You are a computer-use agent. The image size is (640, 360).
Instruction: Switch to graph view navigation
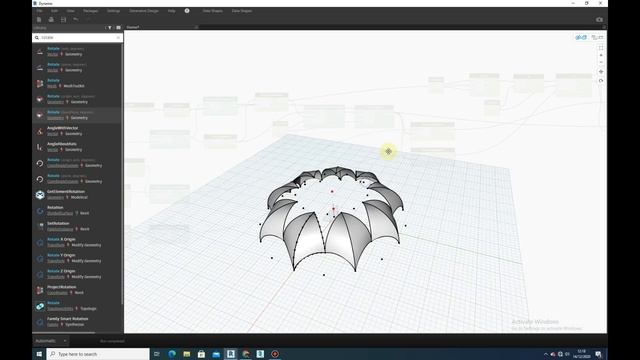(598, 37)
